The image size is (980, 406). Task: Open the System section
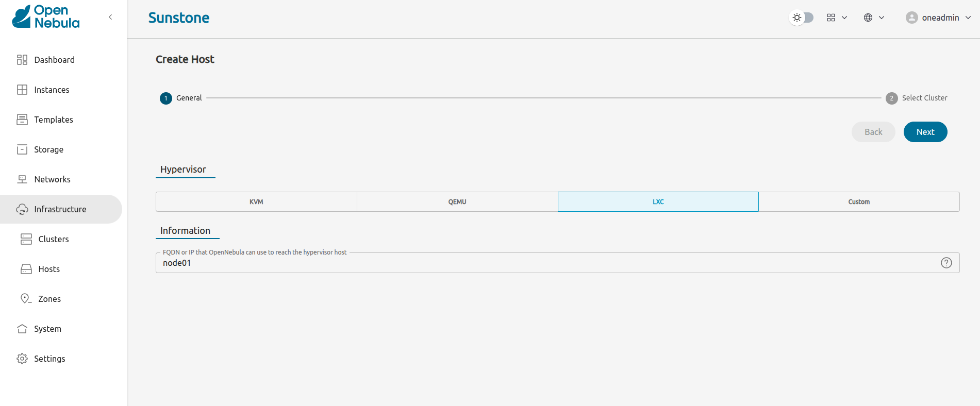coord(61,329)
